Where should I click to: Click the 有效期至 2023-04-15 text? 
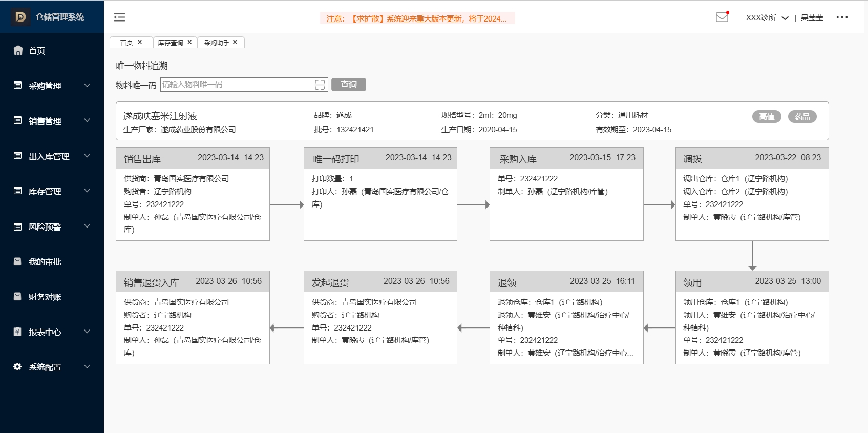pos(633,130)
